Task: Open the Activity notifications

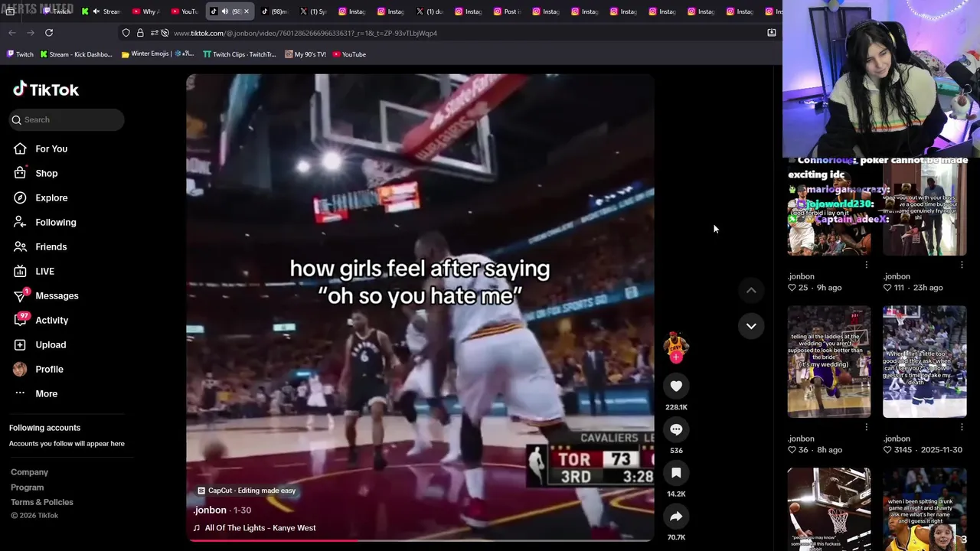Action: 41,320
